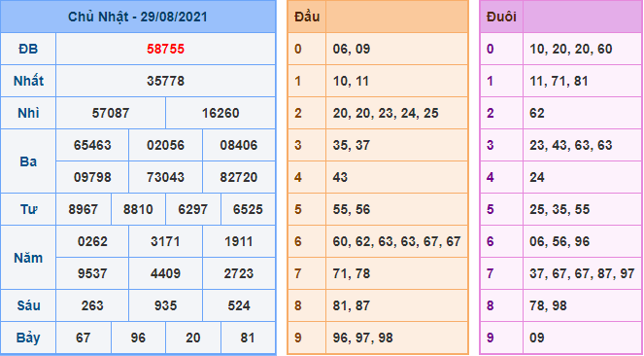This screenshot has height=356, width=644.
Task: Click the Năm prize number 4409
Action: (x=165, y=273)
